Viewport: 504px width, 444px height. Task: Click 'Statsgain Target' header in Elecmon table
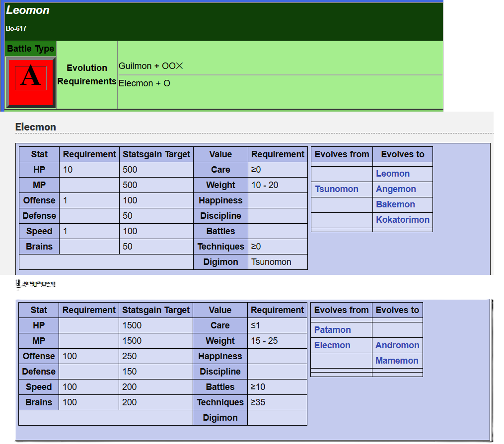[156, 154]
